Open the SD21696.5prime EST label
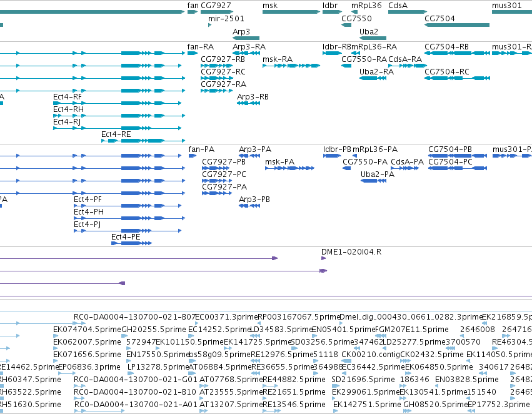The width and height of the screenshot is (532, 414). click(x=363, y=380)
